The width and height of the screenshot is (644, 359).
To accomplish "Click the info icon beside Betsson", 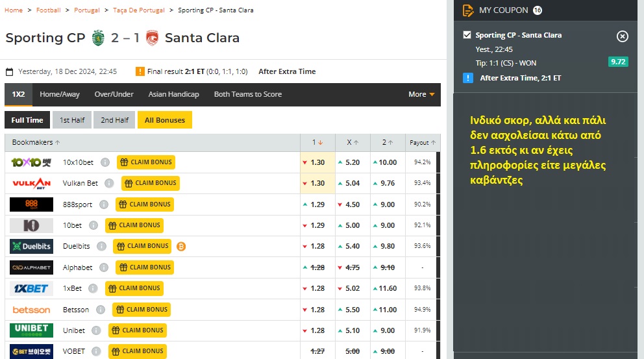I will coord(101,310).
